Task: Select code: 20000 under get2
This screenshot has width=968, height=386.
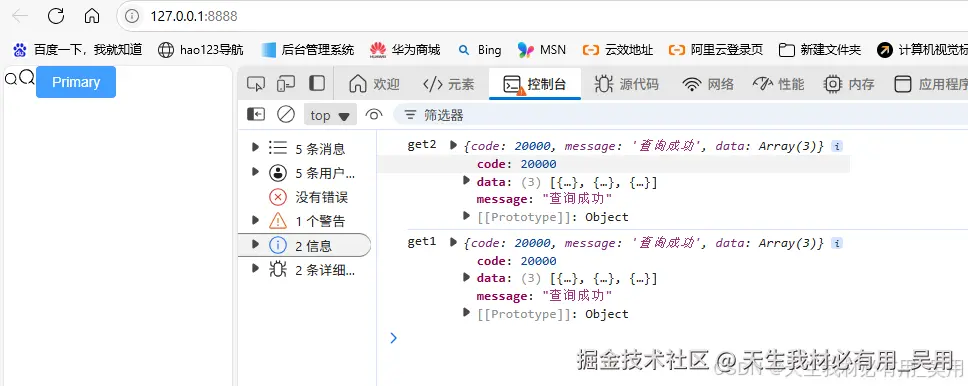Action: (517, 164)
